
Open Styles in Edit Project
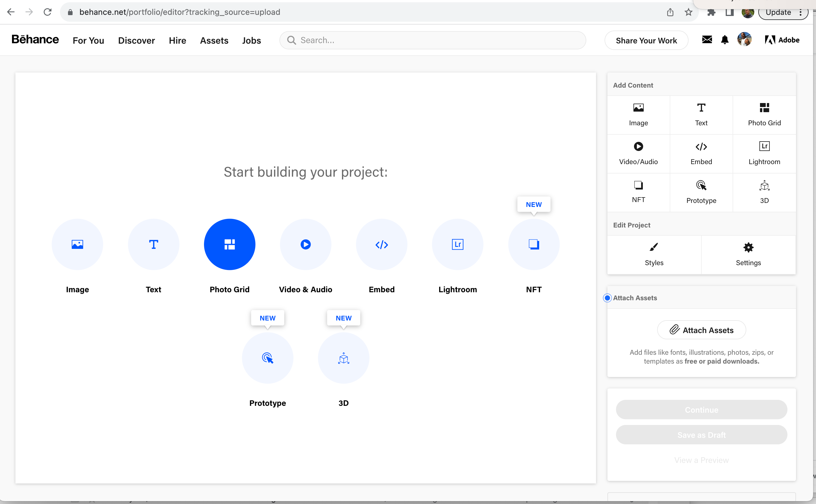click(654, 254)
